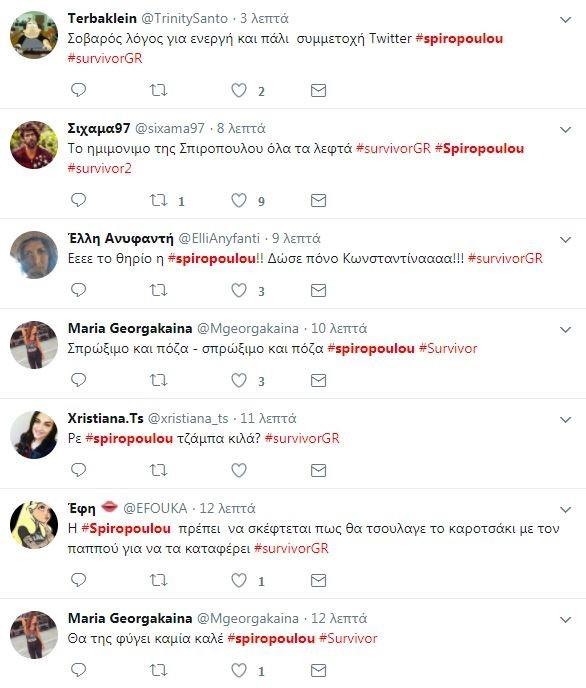Share Σιχαμα97's tweet via message envelope
The image size is (586, 688).
point(318,201)
